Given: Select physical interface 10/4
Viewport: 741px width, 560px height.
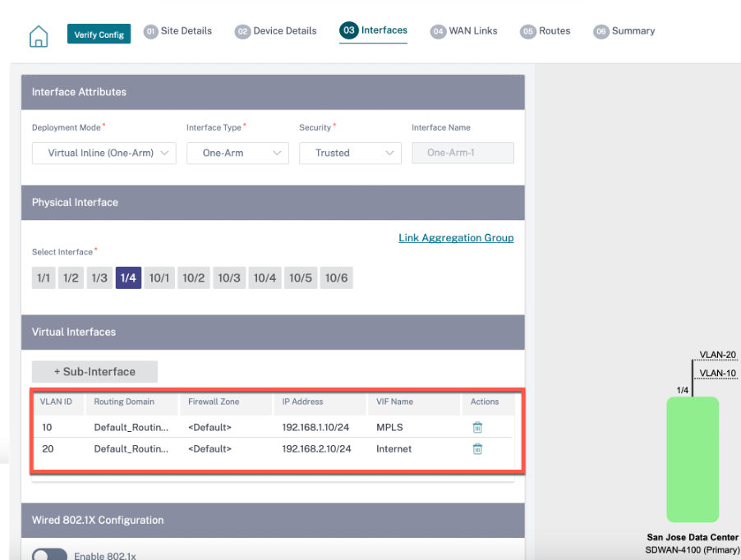Looking at the screenshot, I should tap(265, 278).
